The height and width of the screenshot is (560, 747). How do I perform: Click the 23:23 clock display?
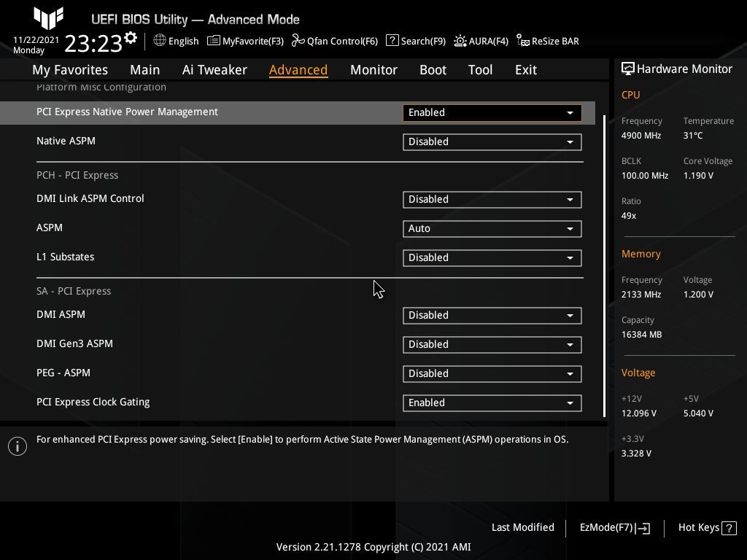coord(93,43)
